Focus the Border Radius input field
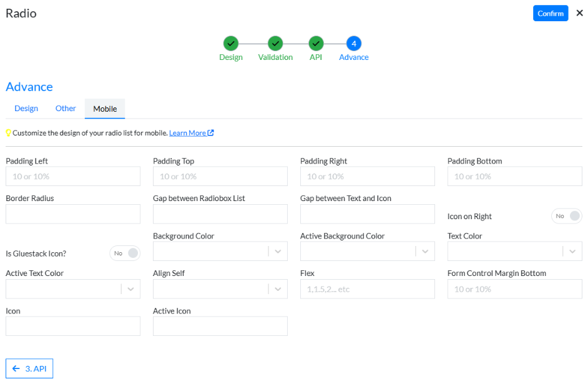 tap(73, 214)
